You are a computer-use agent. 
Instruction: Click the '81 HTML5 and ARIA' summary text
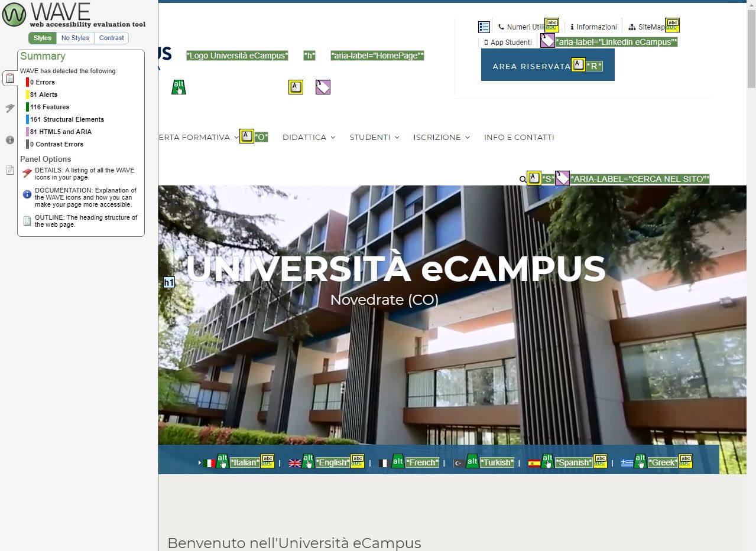tap(61, 132)
